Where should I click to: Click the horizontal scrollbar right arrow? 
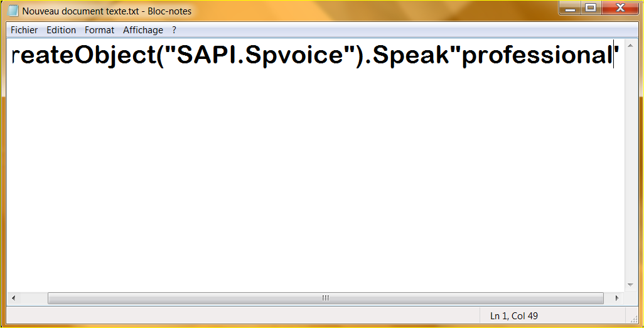pyautogui.click(x=617, y=298)
